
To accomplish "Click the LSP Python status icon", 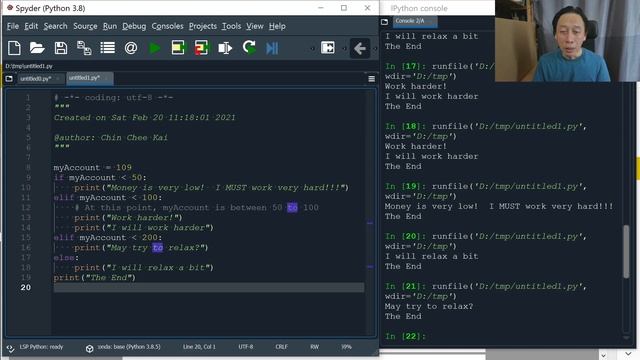I will coord(10,348).
